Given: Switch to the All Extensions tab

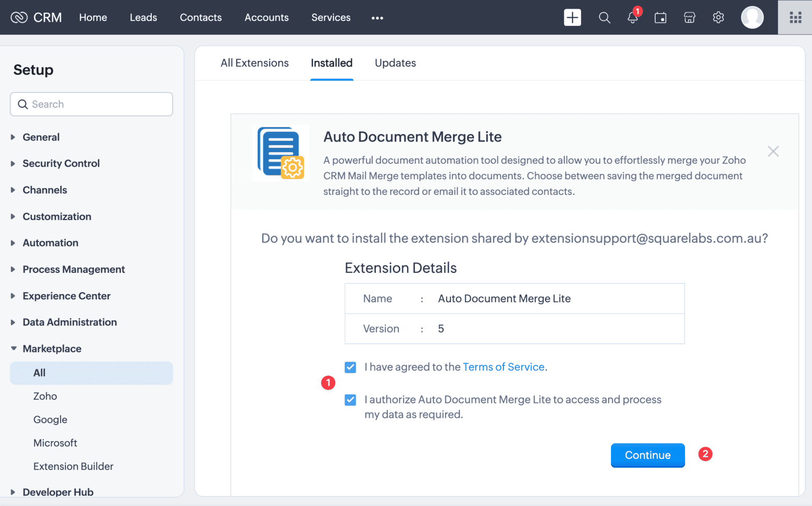Looking at the screenshot, I should tap(254, 63).
